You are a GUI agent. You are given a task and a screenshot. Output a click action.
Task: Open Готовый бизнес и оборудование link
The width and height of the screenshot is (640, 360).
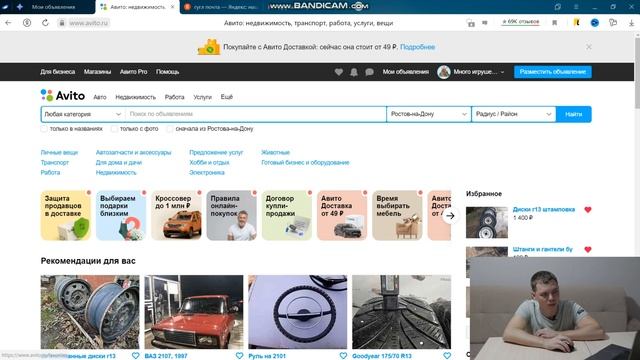click(305, 162)
